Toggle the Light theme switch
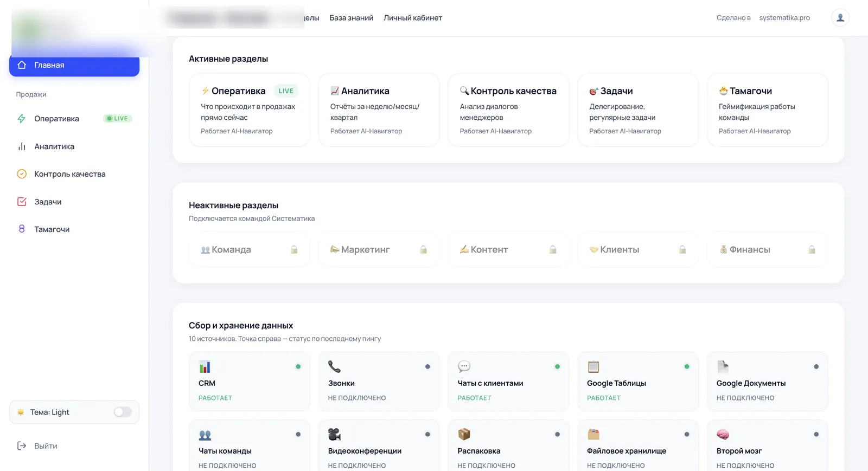This screenshot has width=868, height=471. (123, 412)
